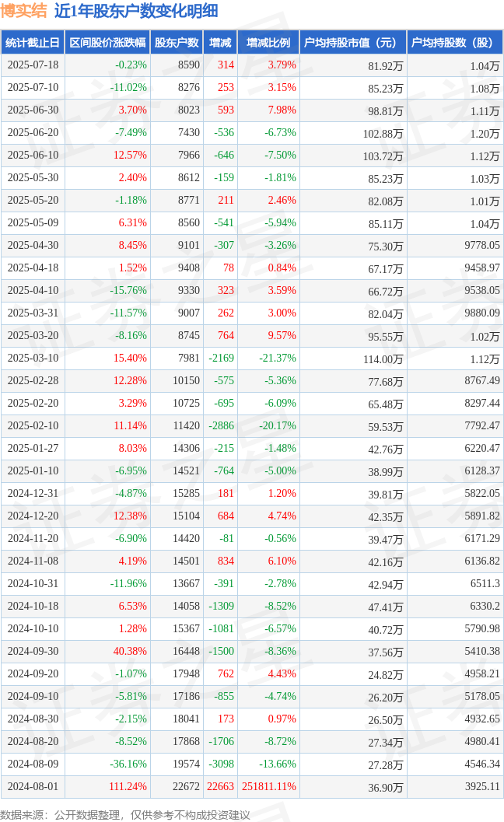The width and height of the screenshot is (504, 822).
Task: Select the 股东户数 column header
Action: click(177, 43)
